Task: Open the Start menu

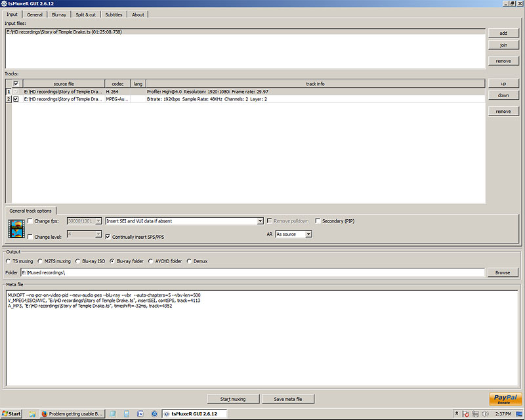Action: click(11, 413)
